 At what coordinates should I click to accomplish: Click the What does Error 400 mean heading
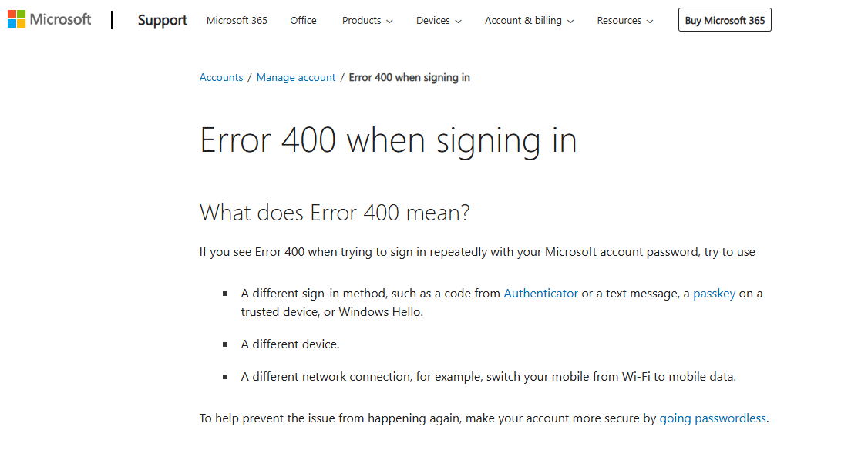point(335,213)
